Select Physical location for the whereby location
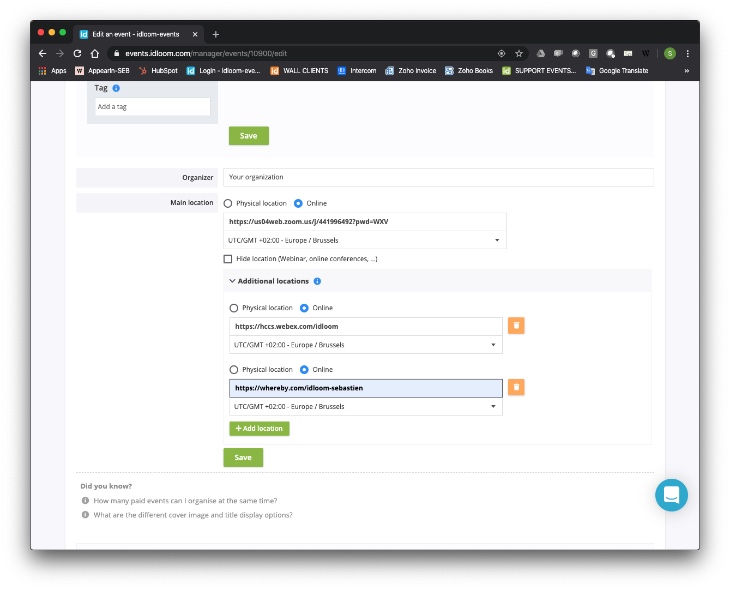This screenshot has width=730, height=590. click(x=234, y=370)
